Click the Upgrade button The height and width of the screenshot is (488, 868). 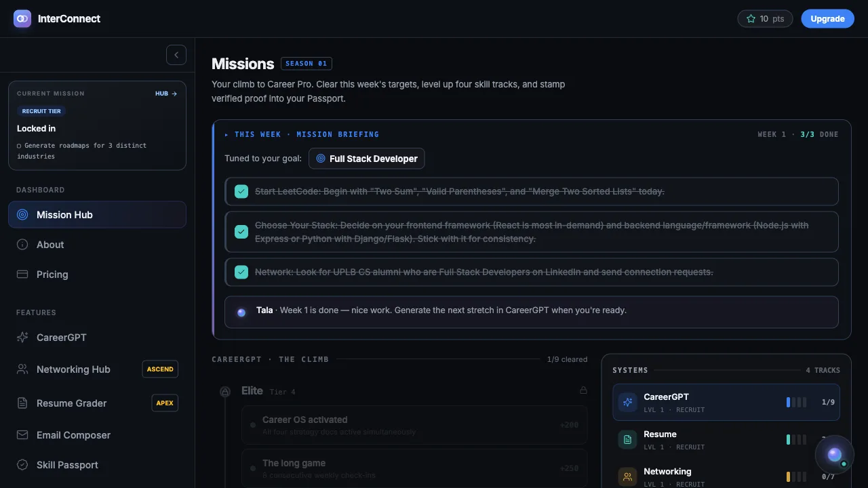[x=827, y=19]
